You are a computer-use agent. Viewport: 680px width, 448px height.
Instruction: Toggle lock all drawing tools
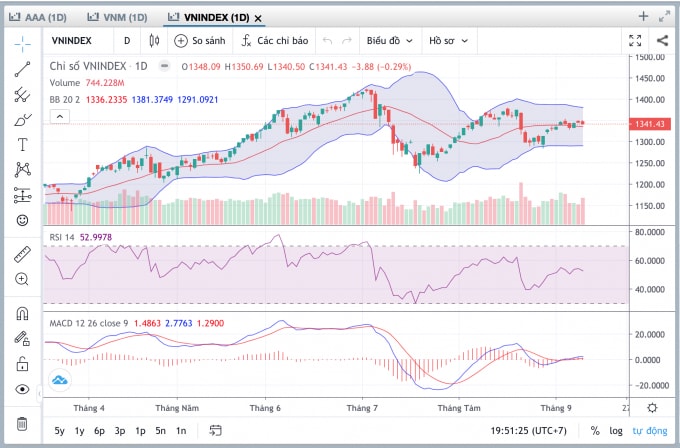pos(22,364)
